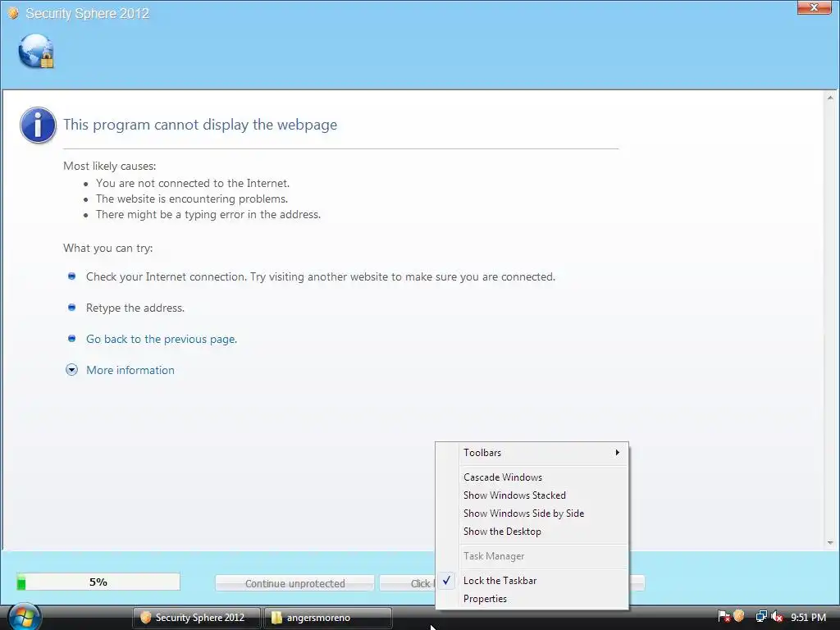Click the Security Sphere shield title icon

pos(13,13)
